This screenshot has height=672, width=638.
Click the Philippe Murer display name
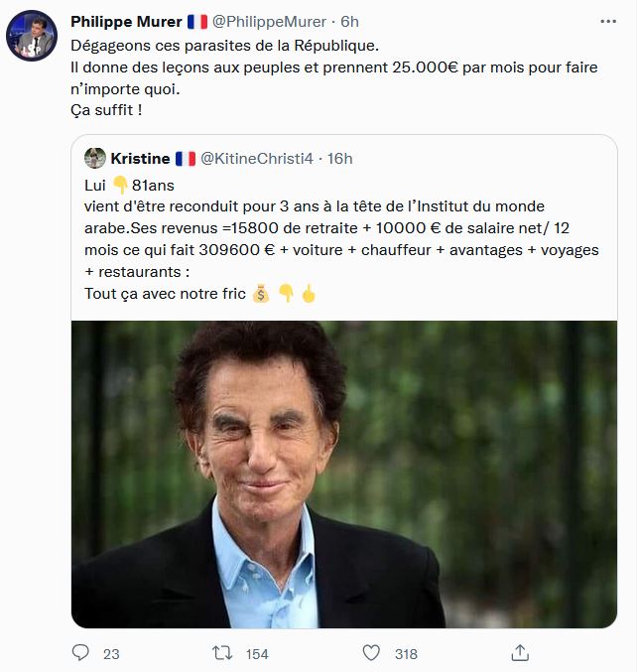(x=126, y=22)
